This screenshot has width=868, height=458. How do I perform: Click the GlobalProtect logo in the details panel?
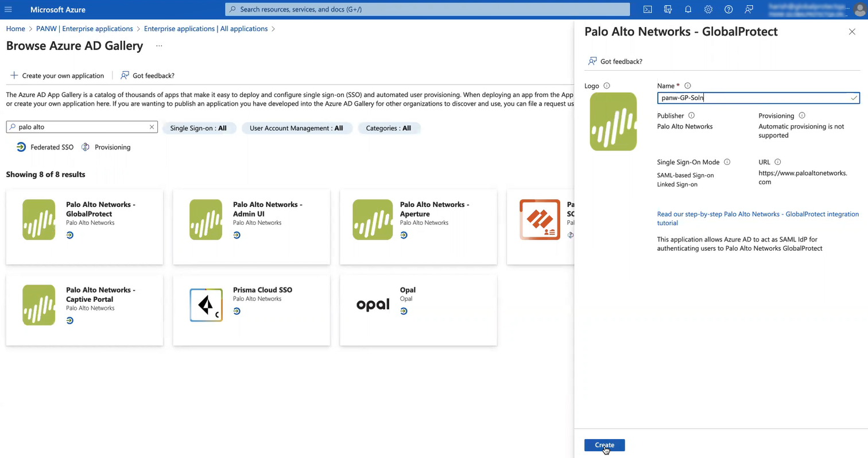click(x=613, y=122)
